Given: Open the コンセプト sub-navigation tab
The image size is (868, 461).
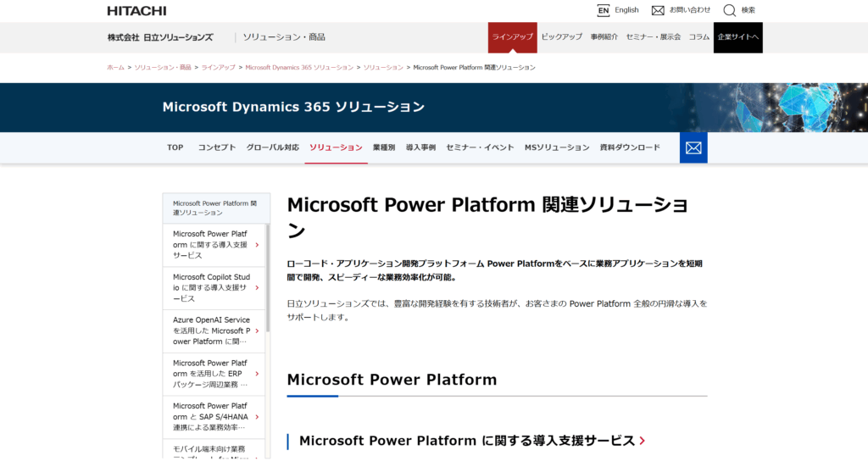Looking at the screenshot, I should (217, 147).
